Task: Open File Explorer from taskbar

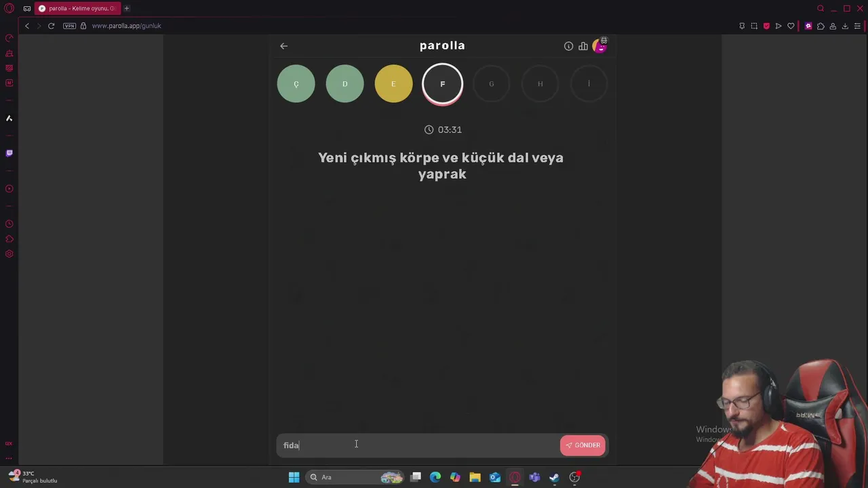Action: pos(475,477)
